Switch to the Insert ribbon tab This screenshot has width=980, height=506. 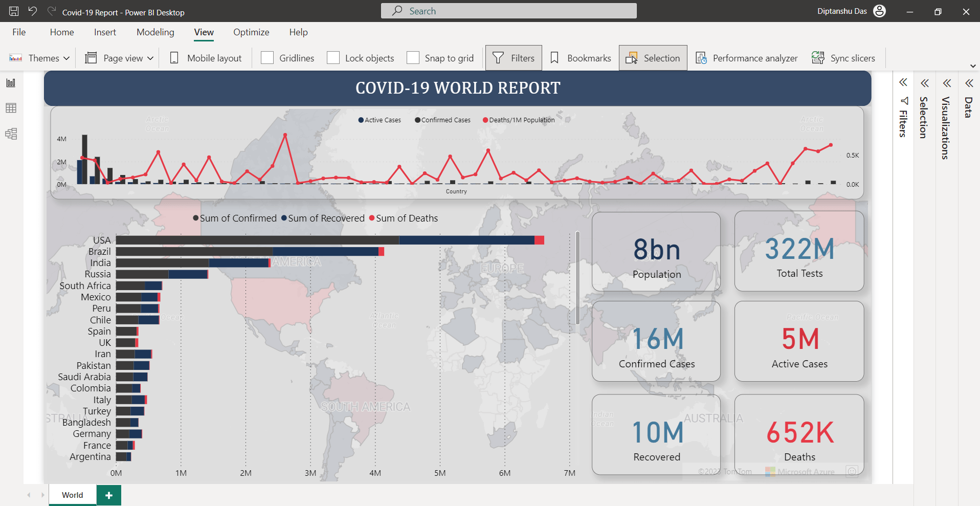105,32
